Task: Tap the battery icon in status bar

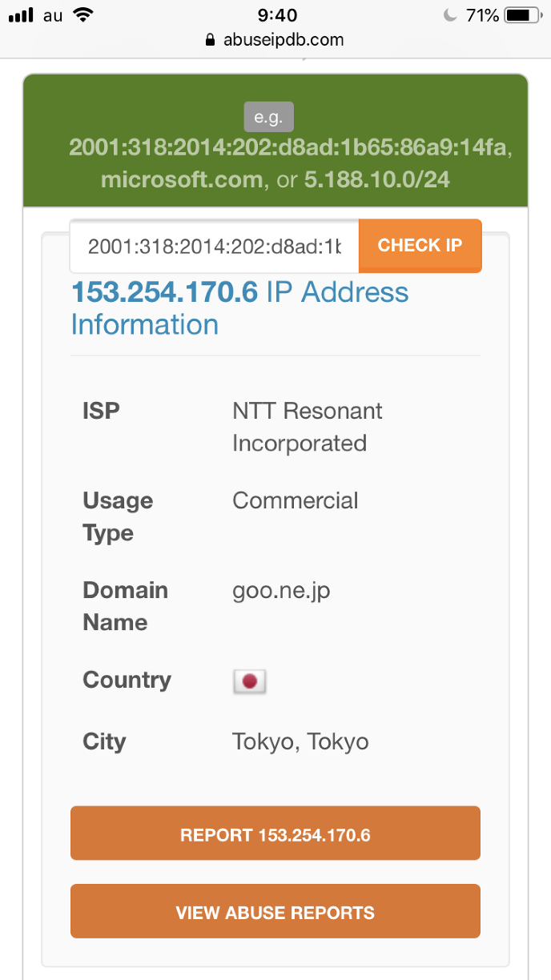Action: (522, 14)
